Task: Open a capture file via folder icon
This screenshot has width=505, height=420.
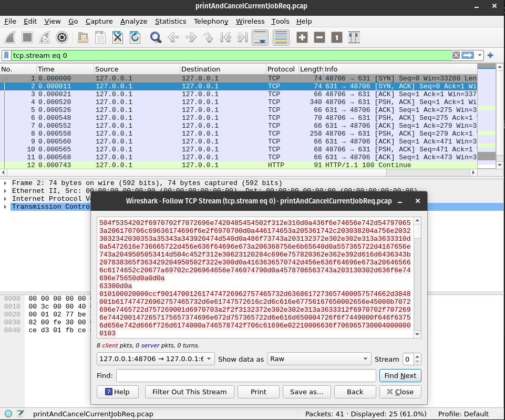Action: 83,37
